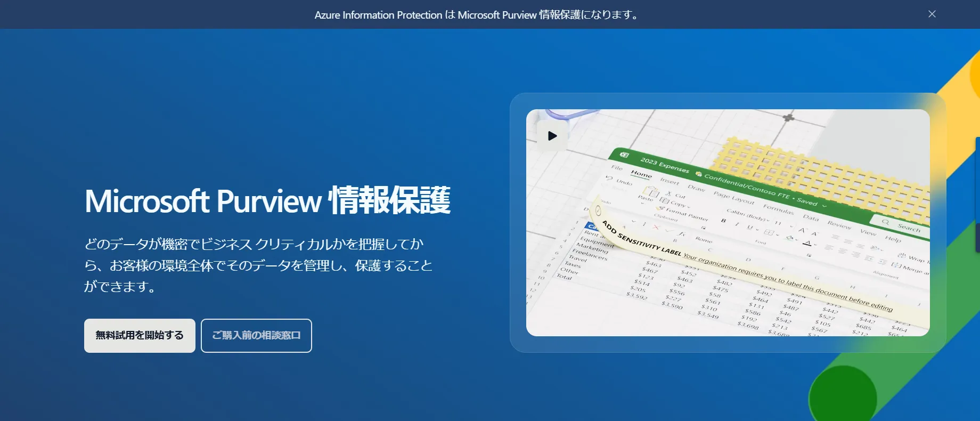
Task: Open the ご購入前の相談窓口 link button
Action: 256,336
